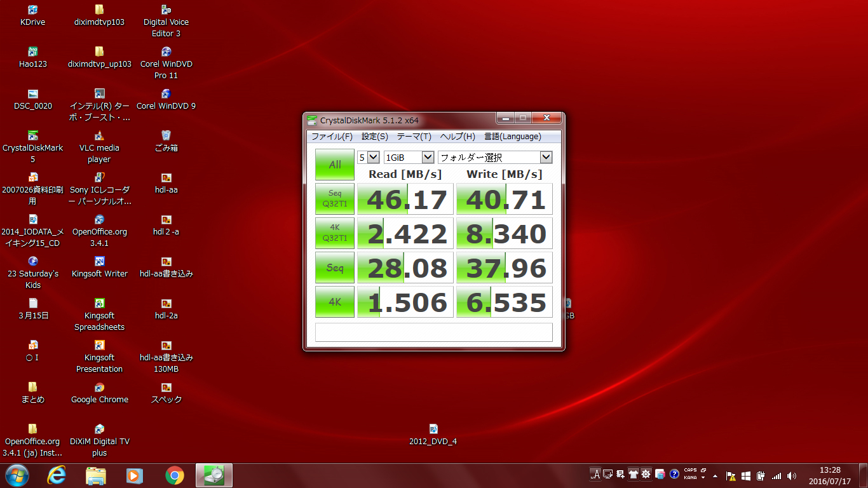The height and width of the screenshot is (488, 868).
Task: Open the 設定(S) menu
Action: 374,137
